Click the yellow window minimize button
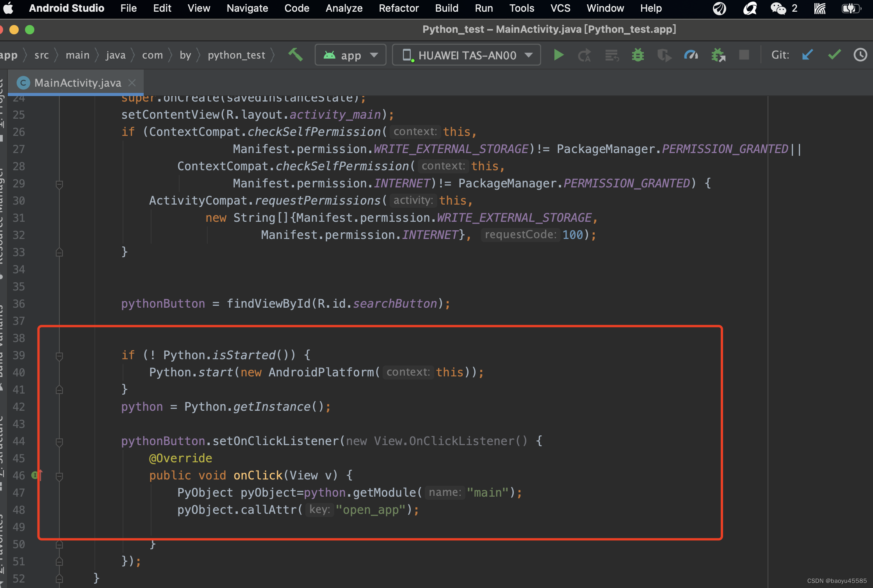Screen dimensions: 873x588 (14, 30)
